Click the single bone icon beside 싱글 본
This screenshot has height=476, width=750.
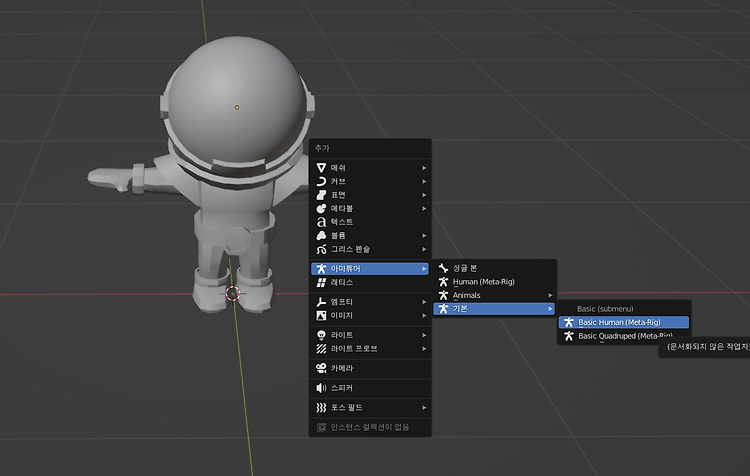[443, 268]
